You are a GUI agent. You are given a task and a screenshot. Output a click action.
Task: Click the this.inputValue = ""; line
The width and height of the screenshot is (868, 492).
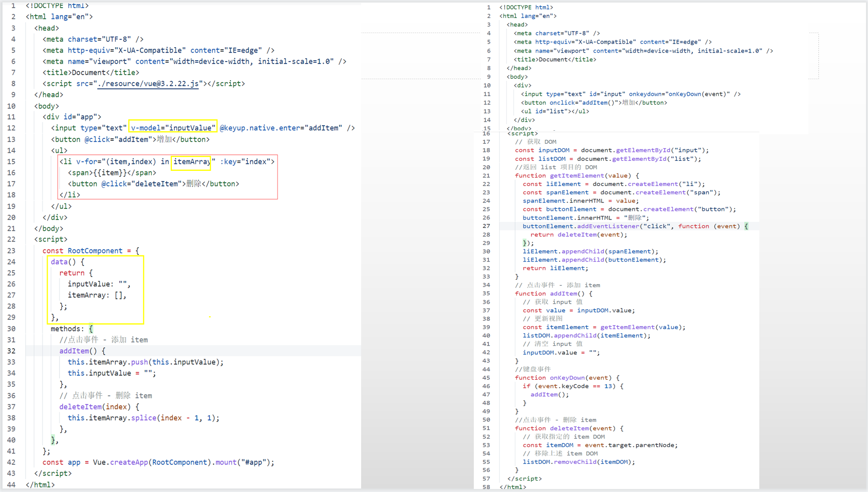tap(112, 373)
